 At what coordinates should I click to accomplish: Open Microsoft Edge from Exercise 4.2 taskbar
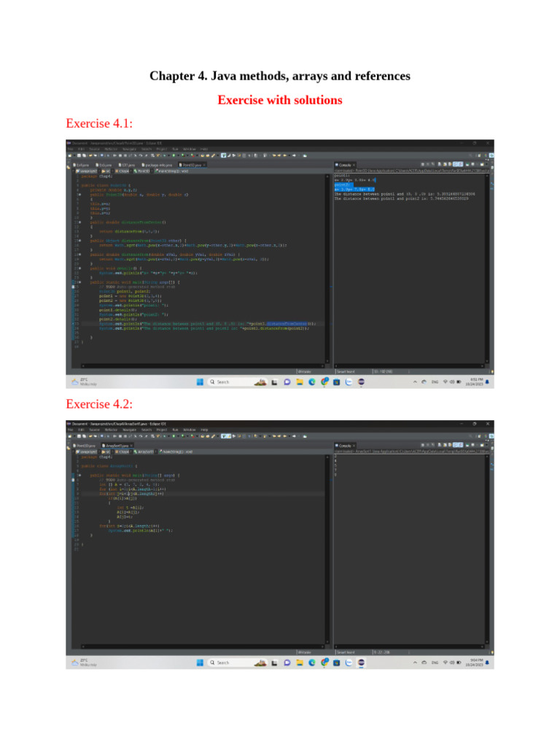(311, 662)
